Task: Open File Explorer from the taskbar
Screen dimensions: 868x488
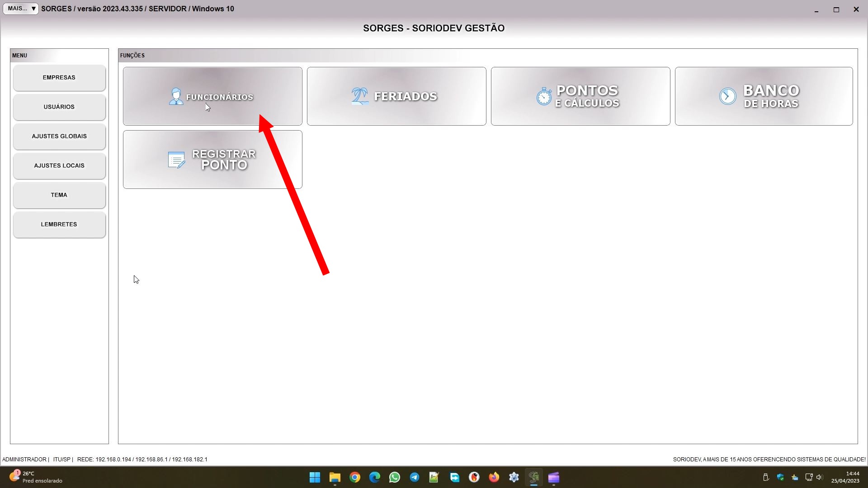Action: tap(335, 477)
